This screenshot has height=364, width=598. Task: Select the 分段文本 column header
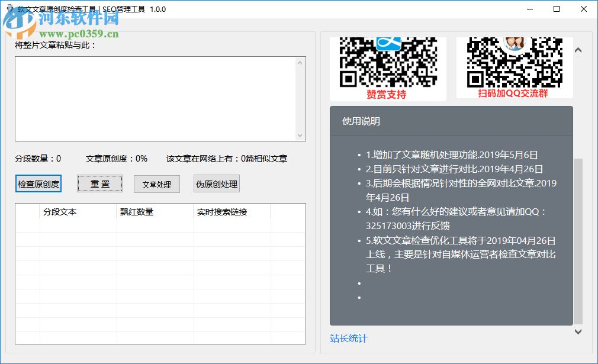pyautogui.click(x=78, y=212)
